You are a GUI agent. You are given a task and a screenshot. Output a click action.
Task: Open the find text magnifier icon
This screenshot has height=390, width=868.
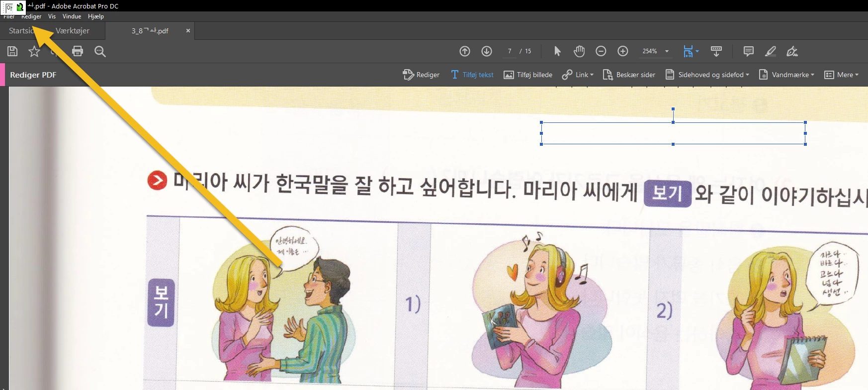(x=100, y=51)
